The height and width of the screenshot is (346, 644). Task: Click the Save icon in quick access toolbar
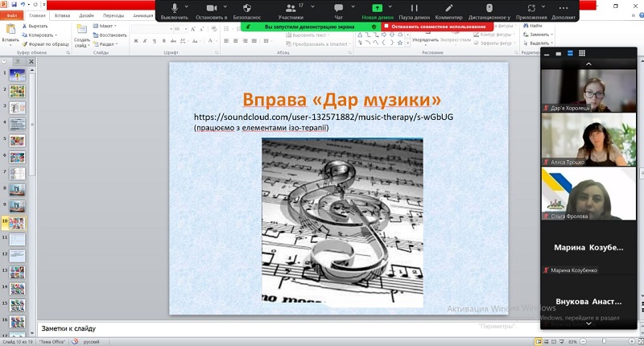(x=14, y=5)
